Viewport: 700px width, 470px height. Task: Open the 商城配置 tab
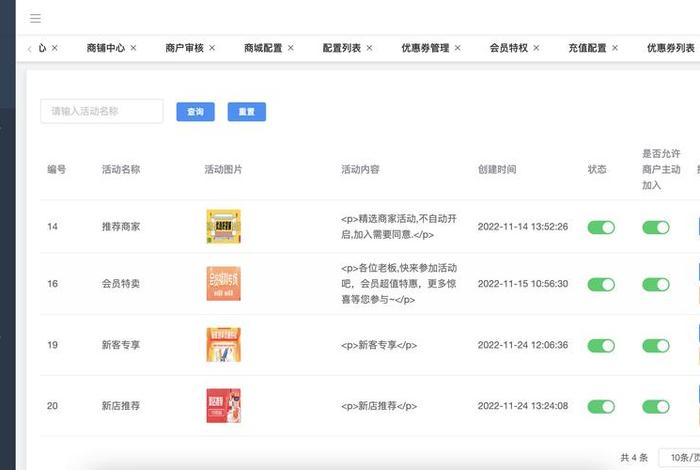point(263,48)
